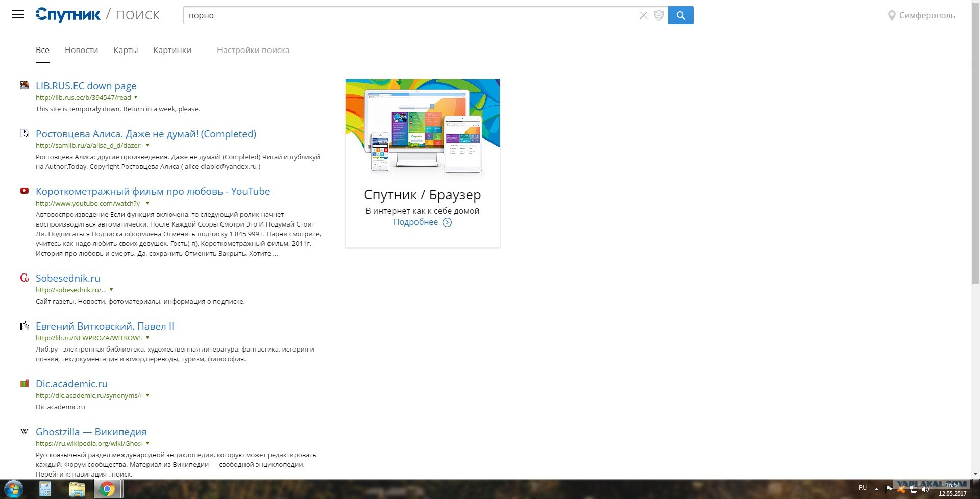Open the Sobesednik.ru result title
This screenshot has height=499, width=980.
point(68,278)
